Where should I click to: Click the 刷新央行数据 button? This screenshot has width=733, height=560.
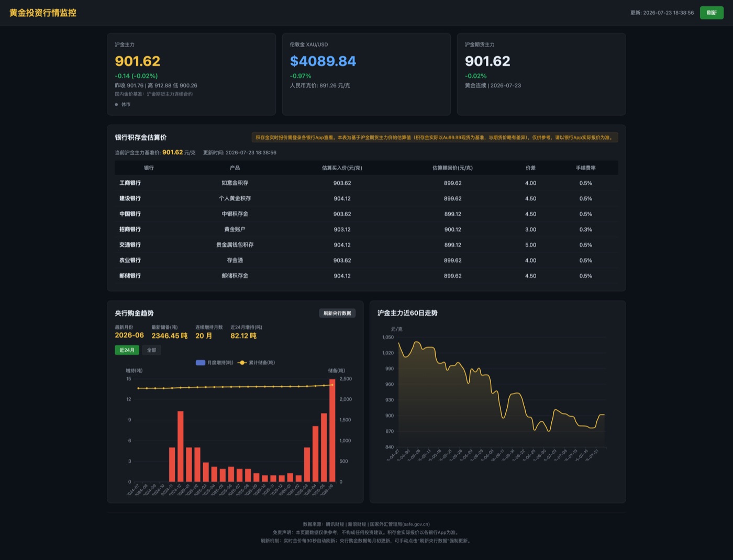point(337,313)
